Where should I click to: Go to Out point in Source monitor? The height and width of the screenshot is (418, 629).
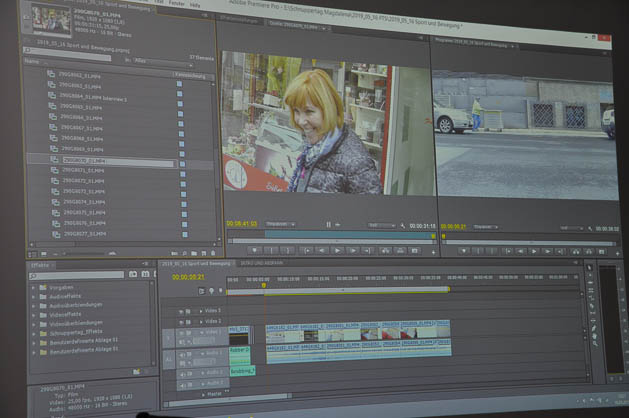click(x=367, y=250)
